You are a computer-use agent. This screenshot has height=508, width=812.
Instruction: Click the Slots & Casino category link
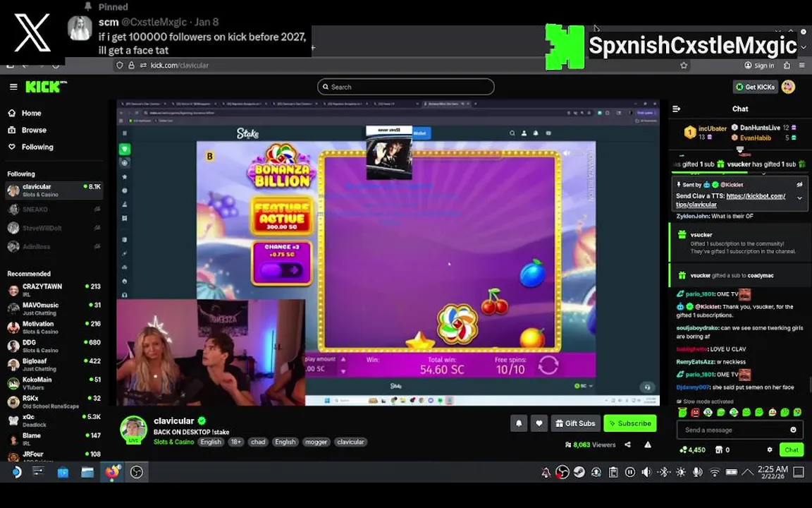[x=173, y=442]
